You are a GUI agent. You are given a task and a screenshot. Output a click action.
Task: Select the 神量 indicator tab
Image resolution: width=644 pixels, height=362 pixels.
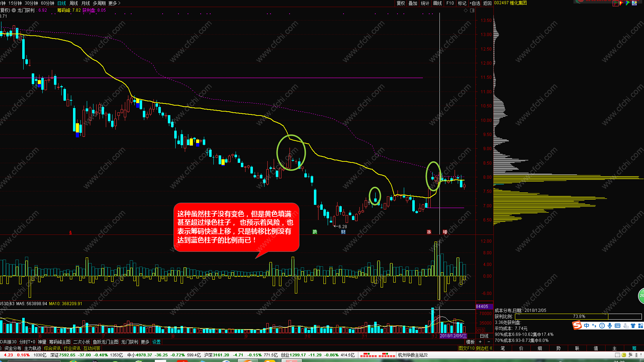point(42,342)
